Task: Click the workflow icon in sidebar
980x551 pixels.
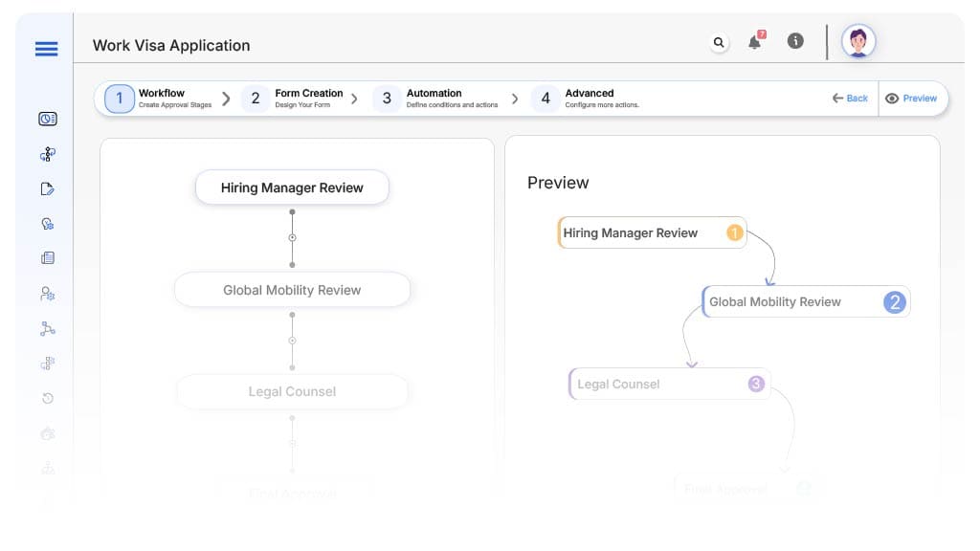Action: point(48,154)
